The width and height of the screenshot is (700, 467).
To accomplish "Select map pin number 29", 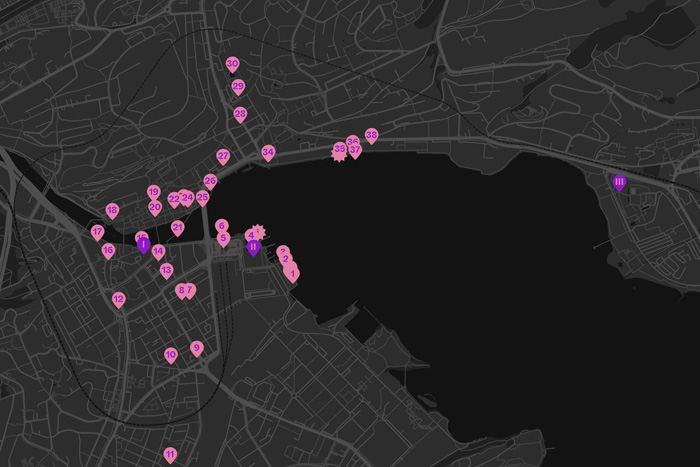I will (x=238, y=87).
